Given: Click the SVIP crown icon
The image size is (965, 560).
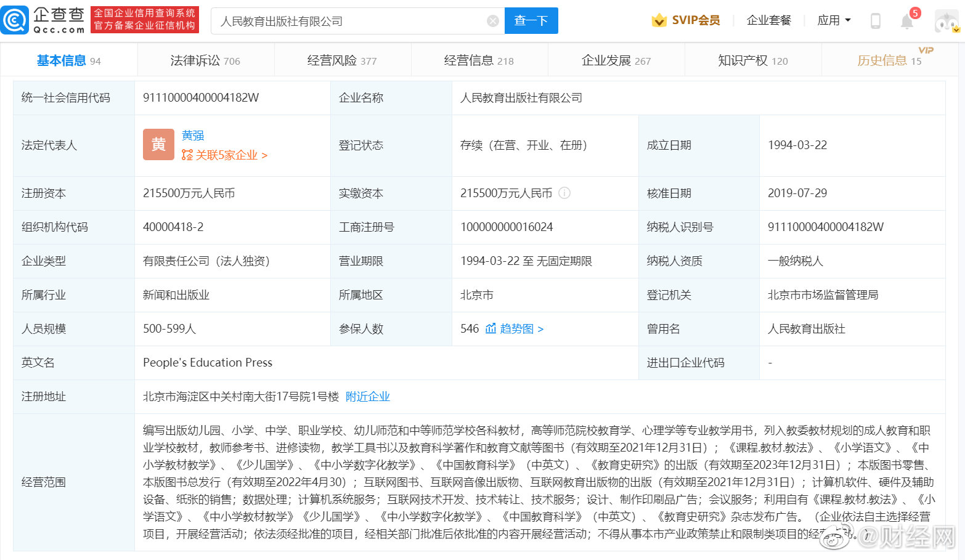Looking at the screenshot, I should click(659, 20).
